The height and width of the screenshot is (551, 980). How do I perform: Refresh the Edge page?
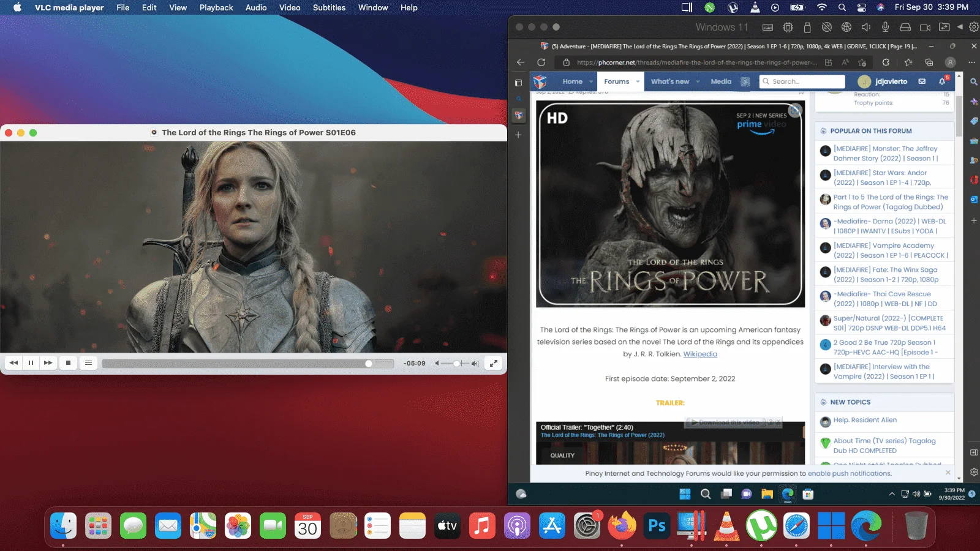541,62
